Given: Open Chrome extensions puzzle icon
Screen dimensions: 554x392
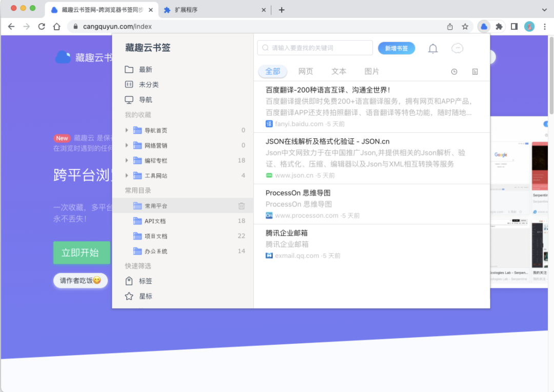Looking at the screenshot, I should (498, 26).
